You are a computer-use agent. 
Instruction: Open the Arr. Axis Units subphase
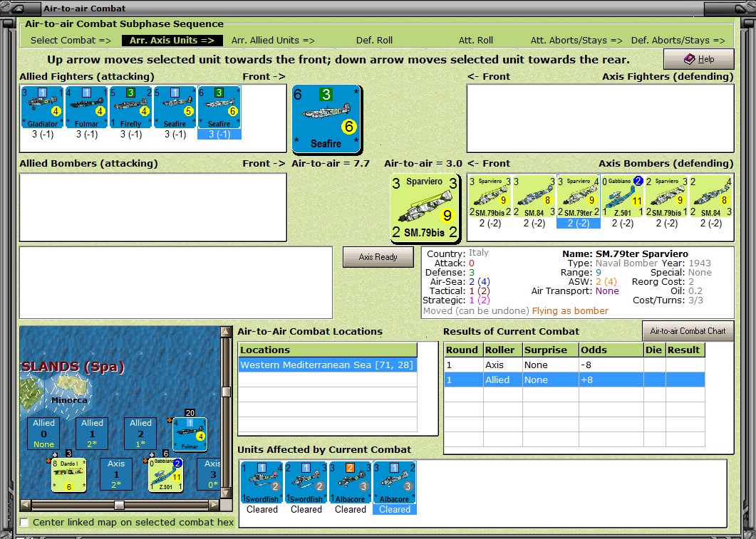point(172,41)
